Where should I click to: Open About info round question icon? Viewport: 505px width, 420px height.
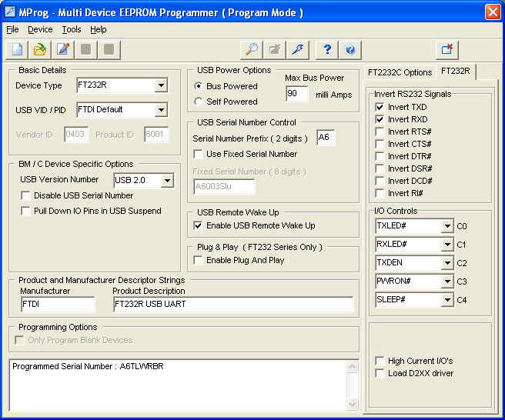[x=350, y=50]
